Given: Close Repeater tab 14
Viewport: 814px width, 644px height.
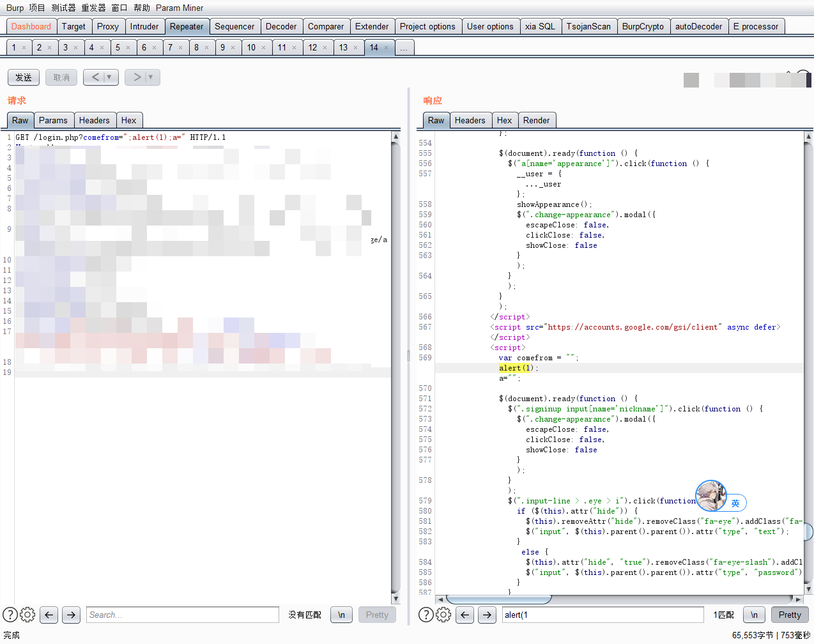Looking at the screenshot, I should 386,48.
